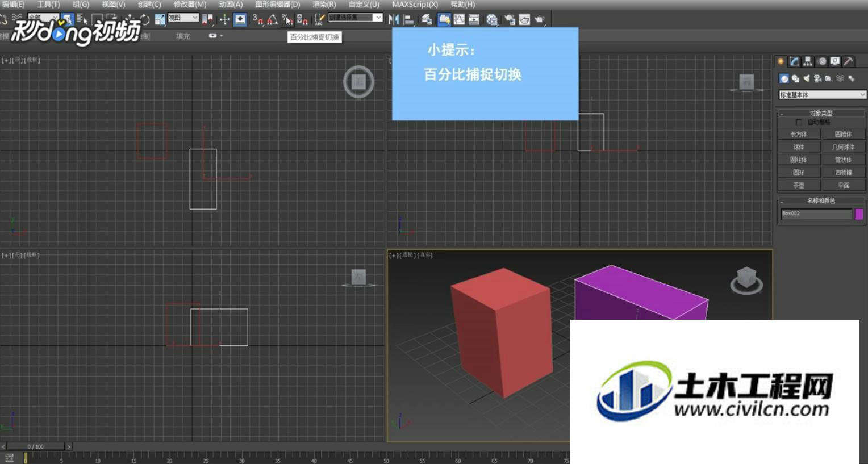Toggle Percent Snap (百分比捕捉切换)
868x464 pixels.
coord(287,19)
